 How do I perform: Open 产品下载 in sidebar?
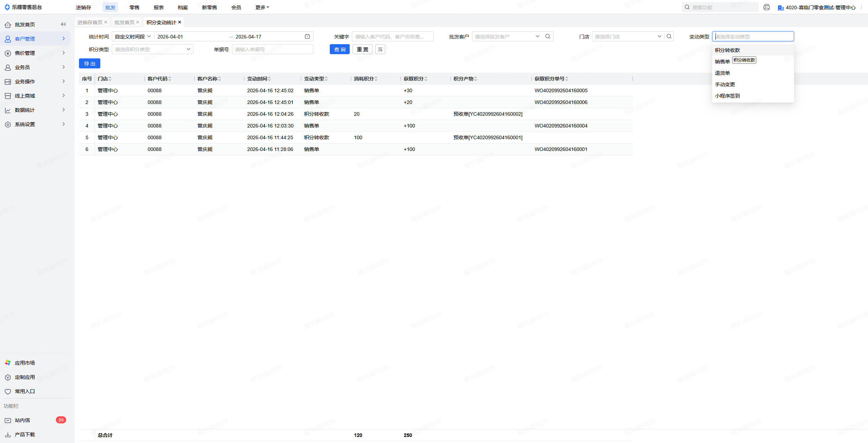coord(25,434)
